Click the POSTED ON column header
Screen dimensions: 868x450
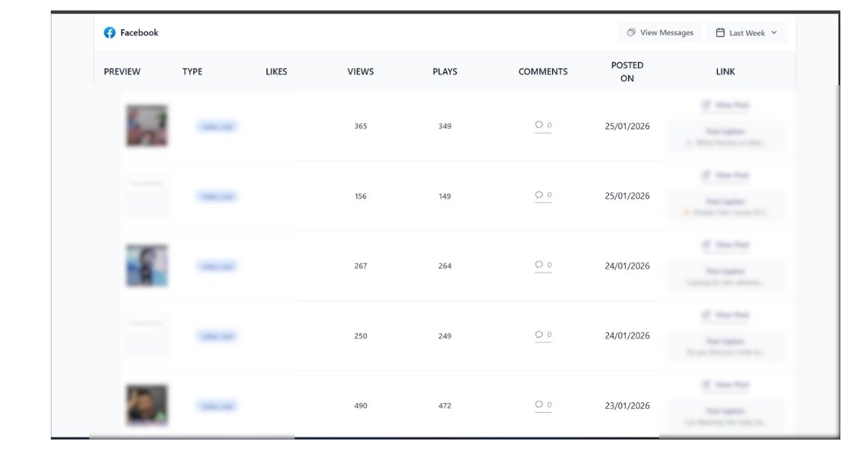pos(627,72)
